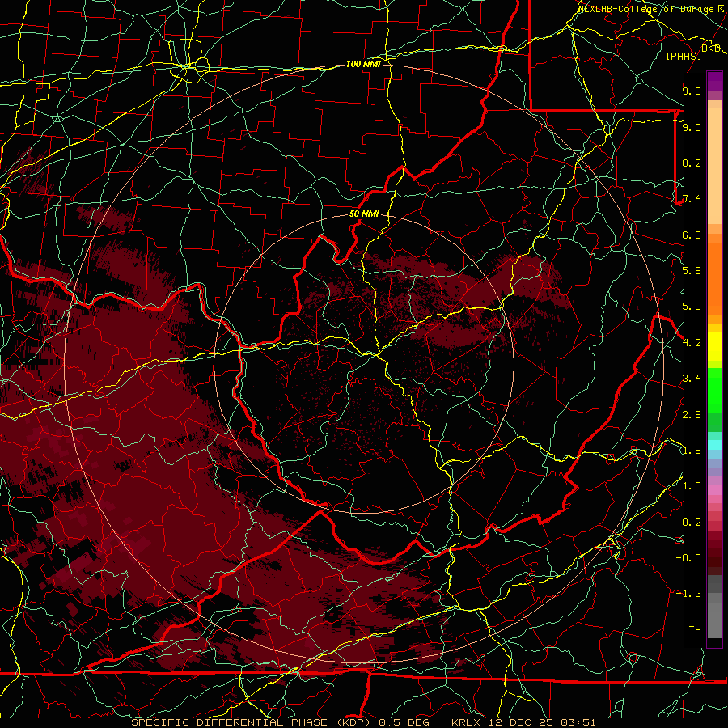Click the "8.2" scale value
The height and width of the screenshot is (728, 728).
coord(692,163)
